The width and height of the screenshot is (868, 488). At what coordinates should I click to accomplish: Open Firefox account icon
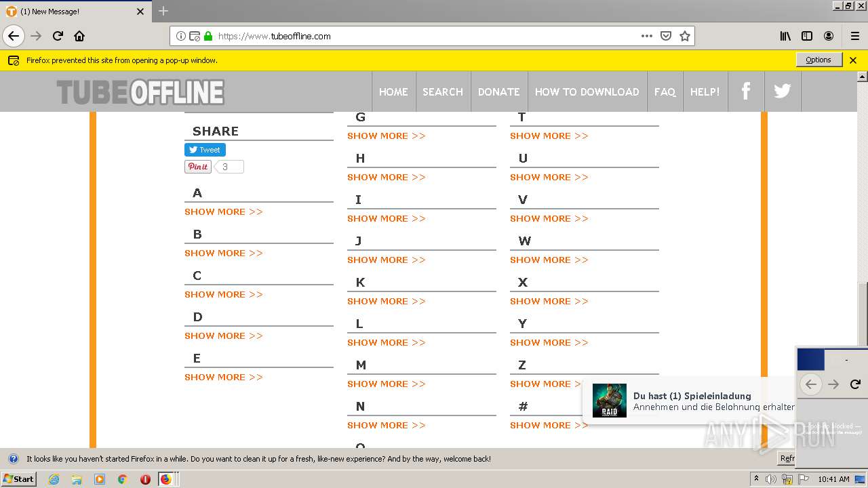pos(829,36)
